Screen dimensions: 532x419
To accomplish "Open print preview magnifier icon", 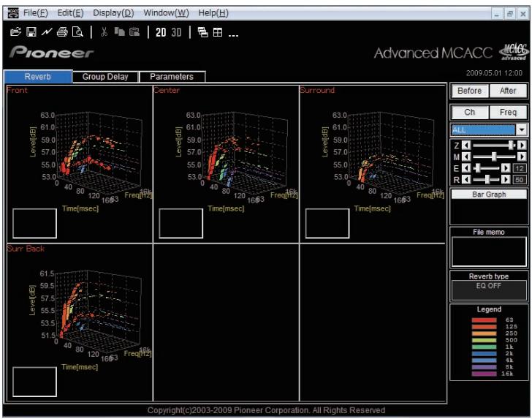I will click(x=77, y=32).
